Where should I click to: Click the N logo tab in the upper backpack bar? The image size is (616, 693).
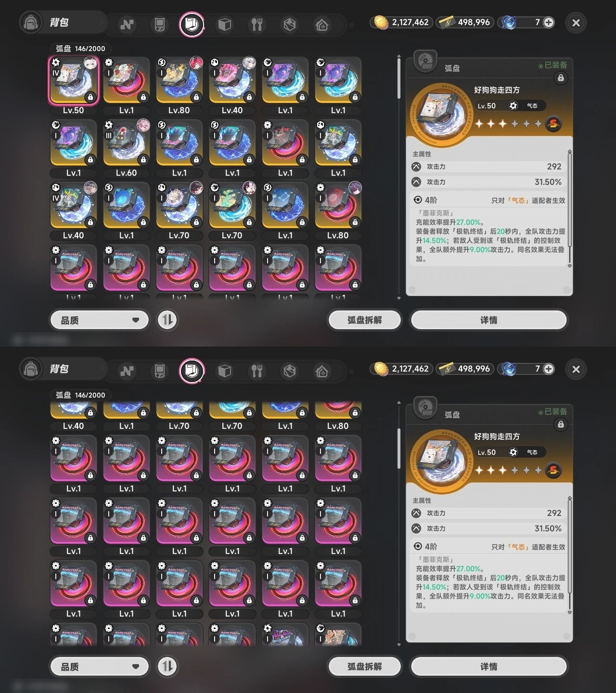point(127,25)
